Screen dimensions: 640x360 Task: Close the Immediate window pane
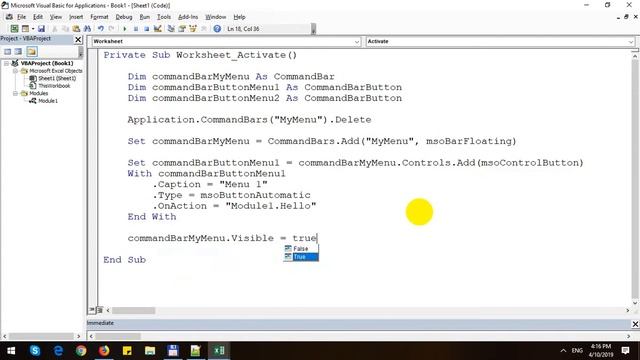coord(635,324)
